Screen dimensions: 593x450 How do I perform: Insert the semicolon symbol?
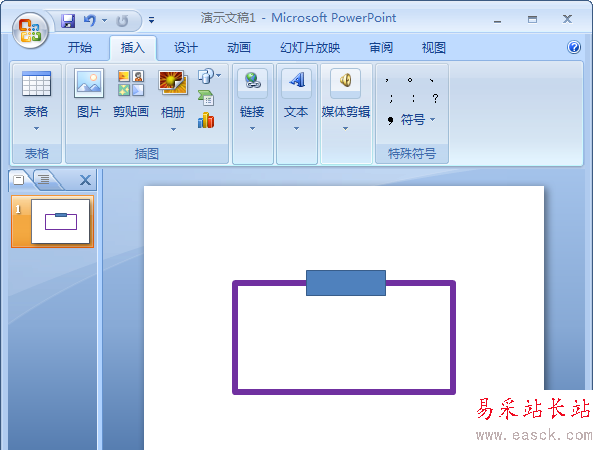[x=391, y=99]
